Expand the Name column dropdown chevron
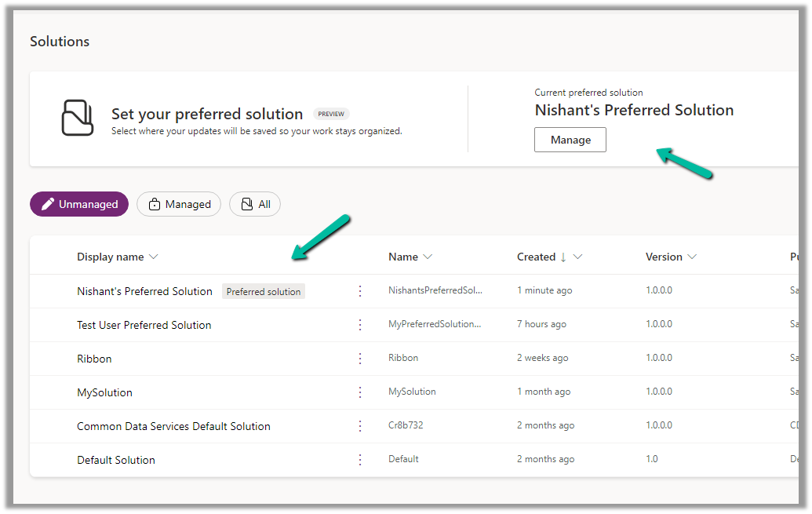812x514 pixels. pyautogui.click(x=428, y=257)
